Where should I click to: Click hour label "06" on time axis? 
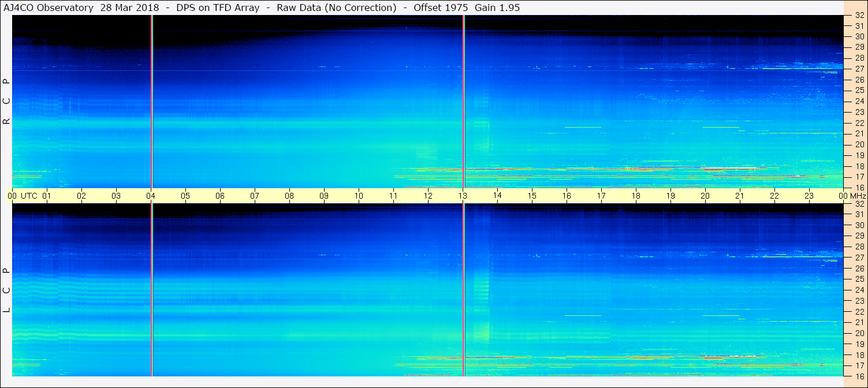(x=220, y=196)
